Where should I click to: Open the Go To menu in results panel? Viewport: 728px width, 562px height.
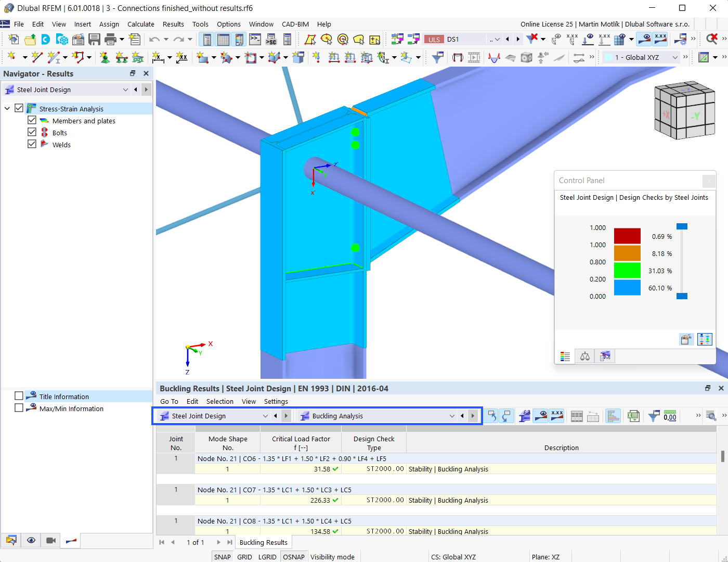pyautogui.click(x=169, y=401)
